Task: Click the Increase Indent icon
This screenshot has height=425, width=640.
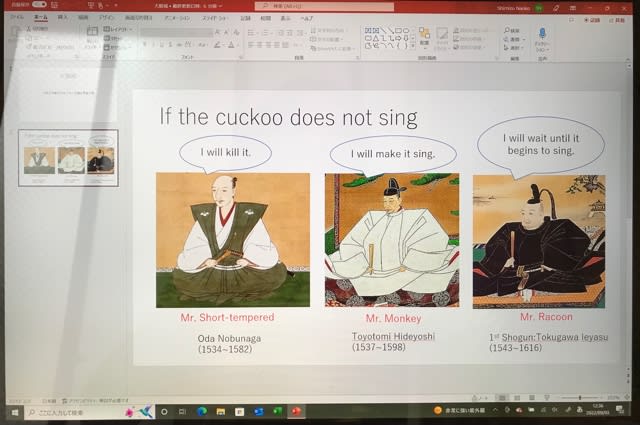Action: [x=290, y=33]
